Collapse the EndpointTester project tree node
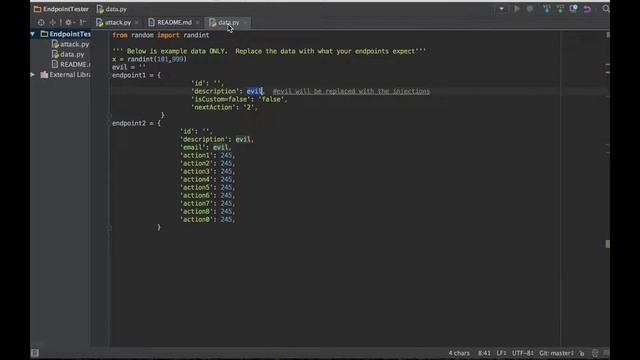Screen dimensions: 640x360 pyautogui.click(x=33, y=34)
